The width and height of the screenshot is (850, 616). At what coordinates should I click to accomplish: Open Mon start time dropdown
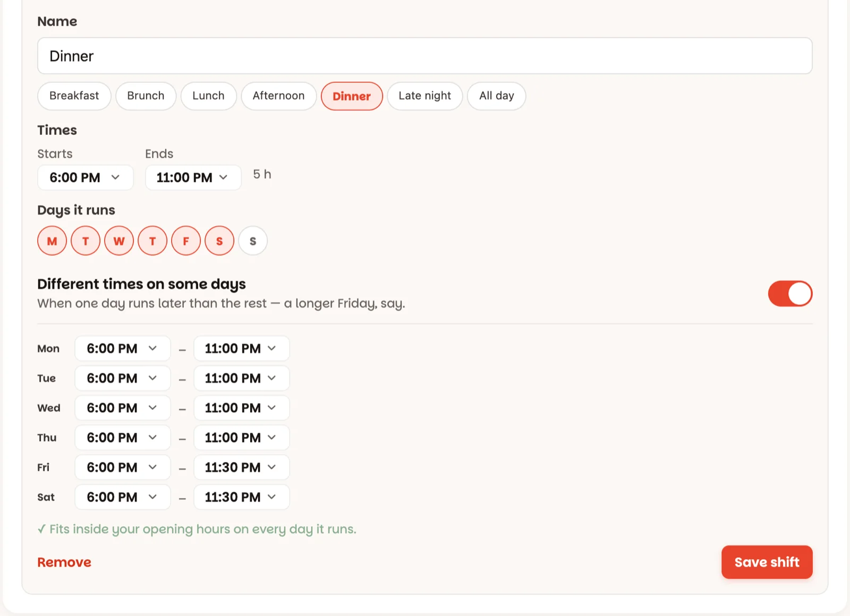pos(123,349)
